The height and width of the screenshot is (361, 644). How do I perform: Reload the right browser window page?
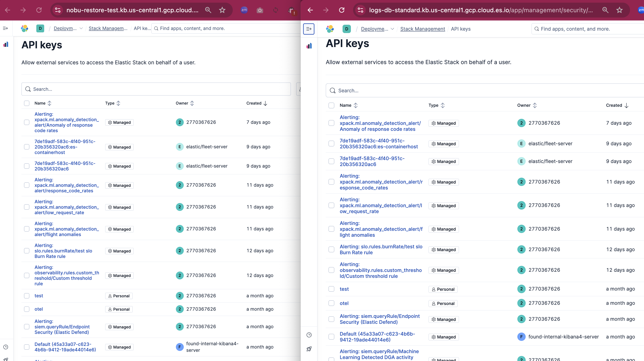(x=342, y=10)
